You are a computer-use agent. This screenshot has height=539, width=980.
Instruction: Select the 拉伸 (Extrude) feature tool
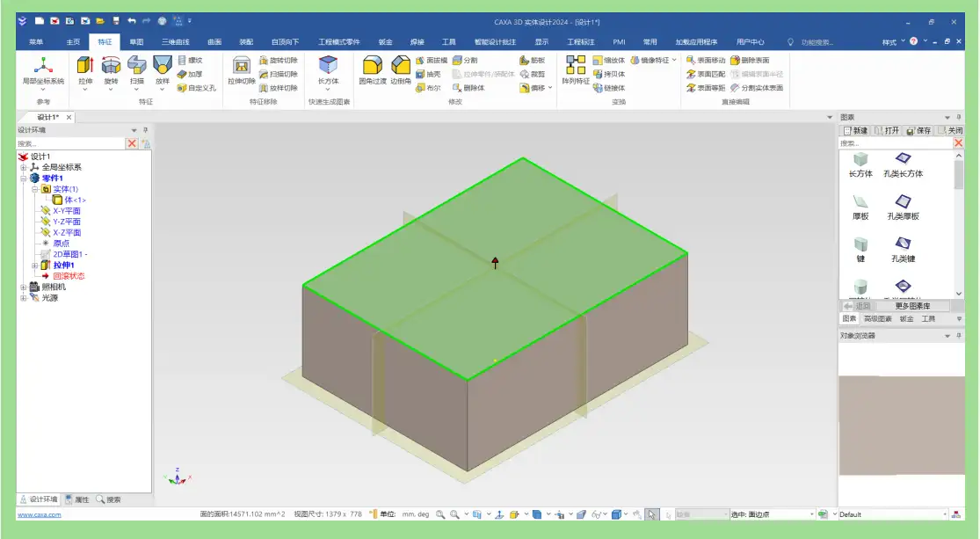coord(84,66)
